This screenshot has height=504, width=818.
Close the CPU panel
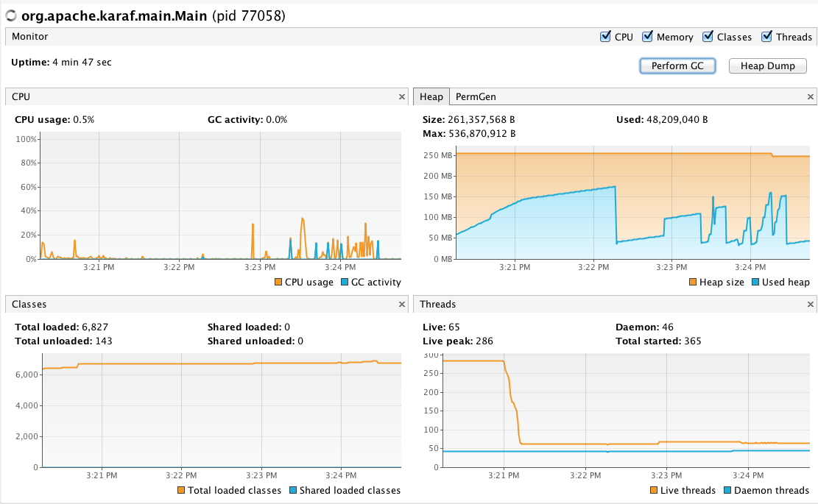click(402, 97)
